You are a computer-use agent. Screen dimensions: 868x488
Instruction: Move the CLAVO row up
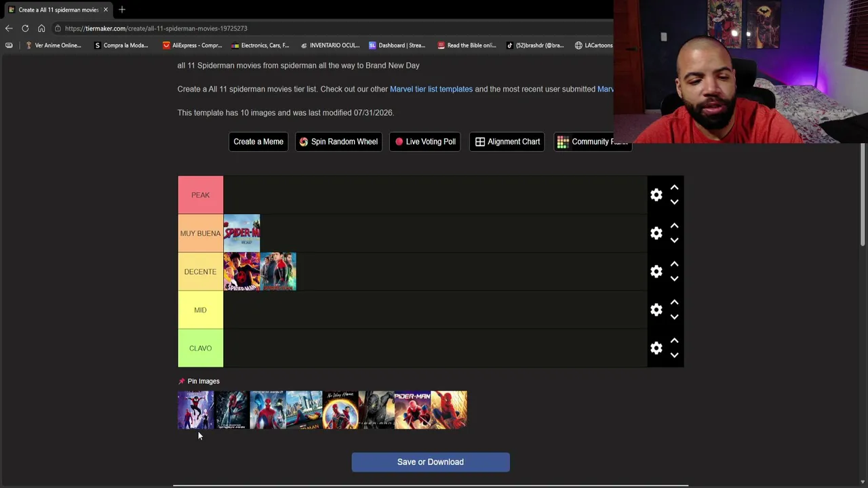pos(674,341)
